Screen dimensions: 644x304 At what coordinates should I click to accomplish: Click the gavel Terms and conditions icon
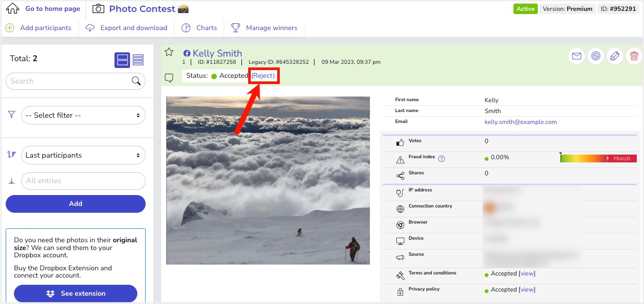pyautogui.click(x=400, y=275)
